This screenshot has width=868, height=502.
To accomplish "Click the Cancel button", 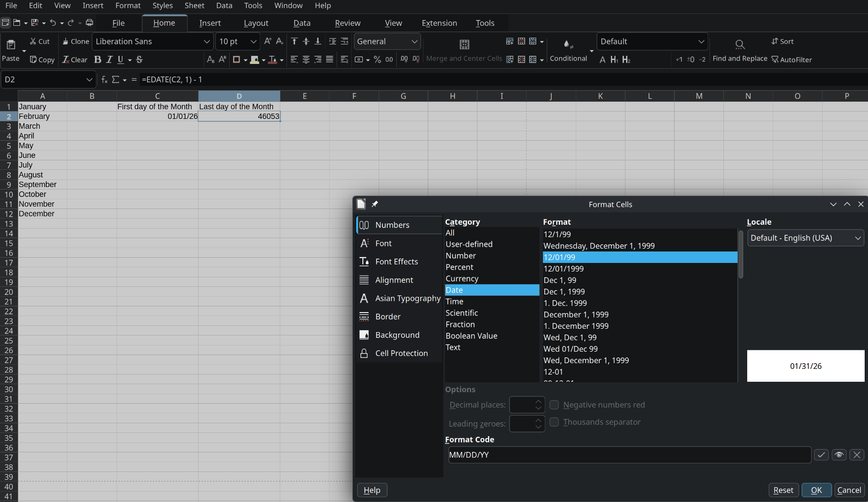I will coord(849,490).
